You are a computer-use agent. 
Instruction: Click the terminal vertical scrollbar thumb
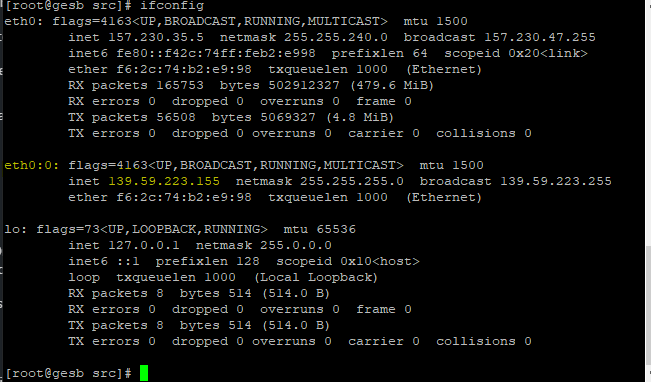649,306
